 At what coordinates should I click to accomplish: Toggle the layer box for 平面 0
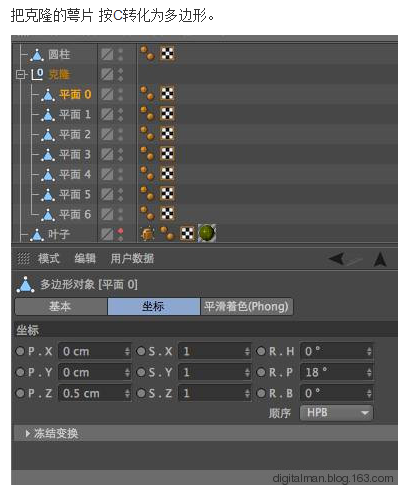tap(107, 94)
